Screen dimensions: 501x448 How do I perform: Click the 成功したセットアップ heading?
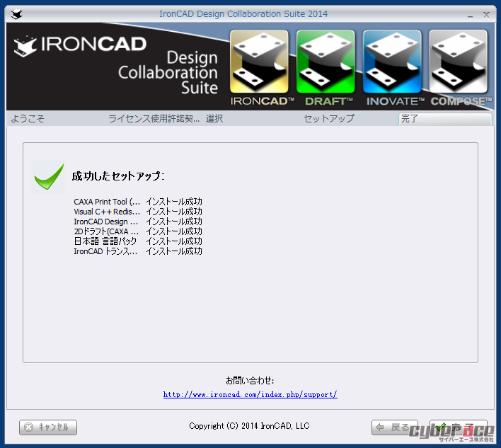pos(118,176)
